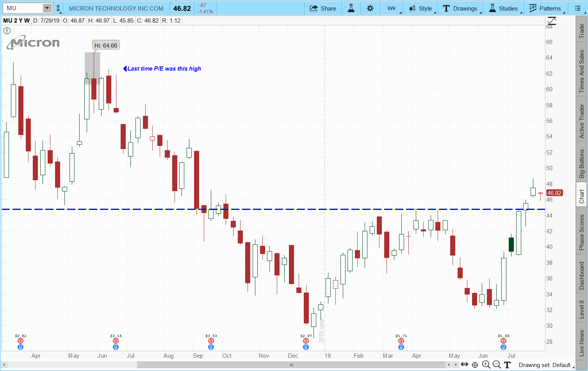Zoom in with the plus magnifier
The height and width of the screenshot is (371, 588).
tap(486, 365)
